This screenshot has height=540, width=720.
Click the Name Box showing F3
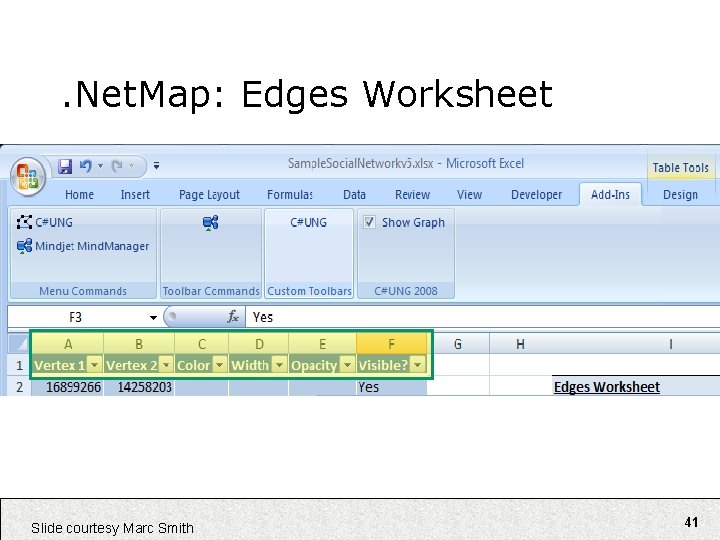(x=76, y=317)
